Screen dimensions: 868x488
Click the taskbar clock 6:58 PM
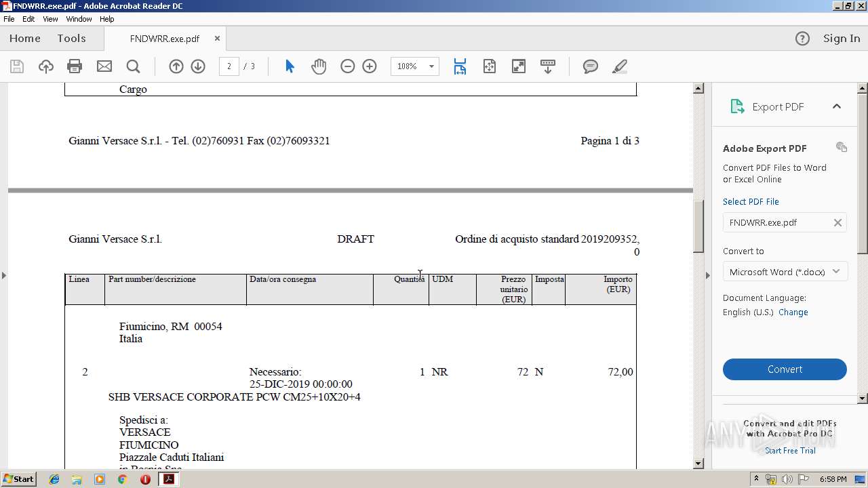coord(833,479)
